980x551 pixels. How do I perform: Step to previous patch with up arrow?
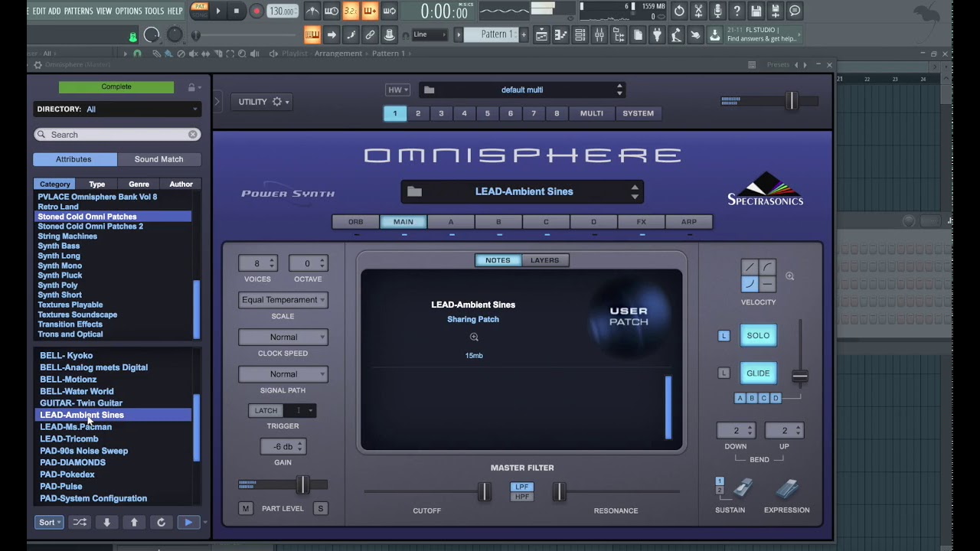134,523
